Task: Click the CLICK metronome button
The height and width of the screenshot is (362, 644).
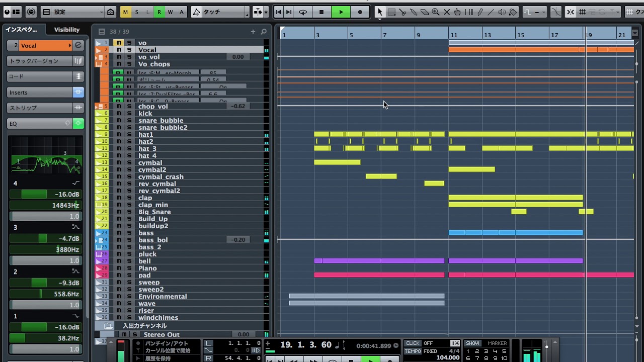Action: [x=413, y=343]
